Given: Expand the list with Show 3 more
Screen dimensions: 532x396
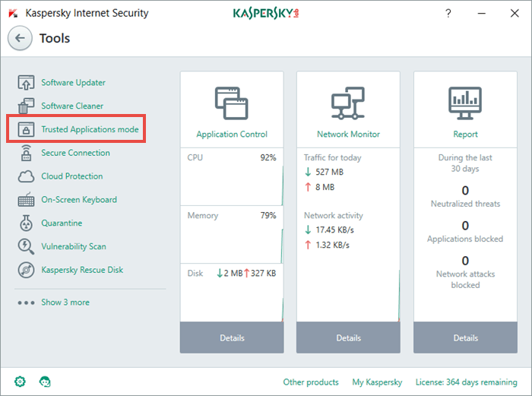Looking at the screenshot, I should coord(65,303).
